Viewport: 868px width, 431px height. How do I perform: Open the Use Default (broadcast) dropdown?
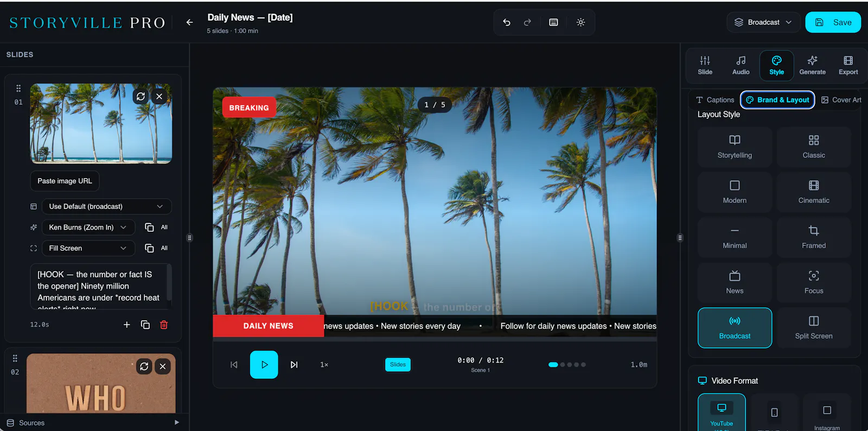pyautogui.click(x=106, y=206)
